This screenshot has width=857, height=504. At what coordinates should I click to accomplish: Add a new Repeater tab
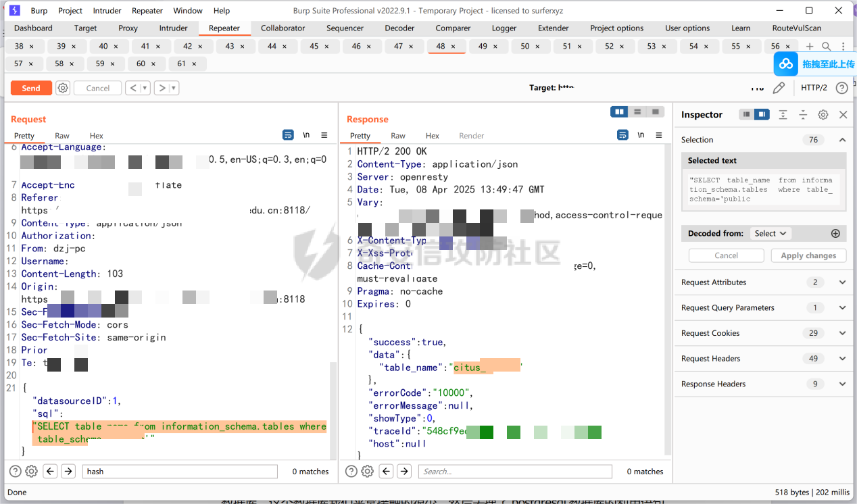pos(810,47)
